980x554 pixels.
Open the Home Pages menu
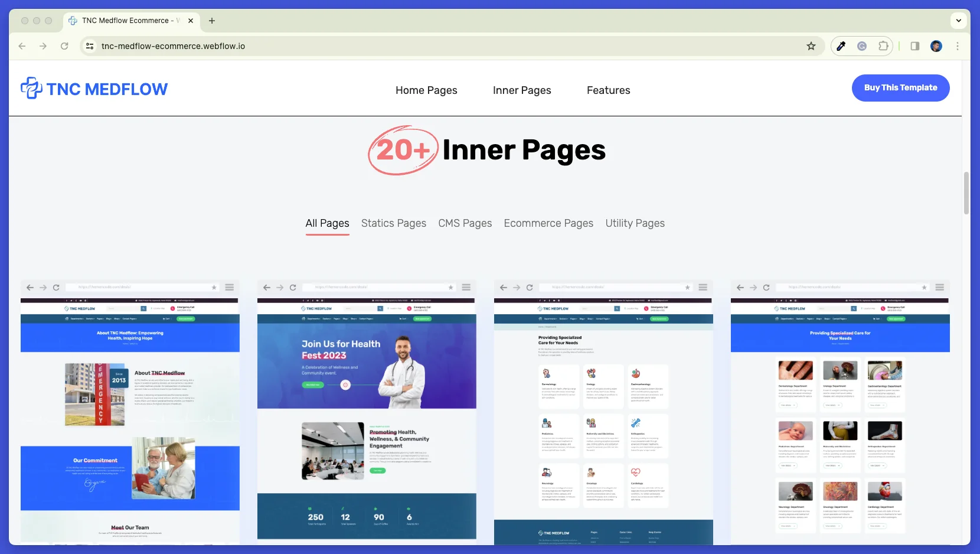426,90
